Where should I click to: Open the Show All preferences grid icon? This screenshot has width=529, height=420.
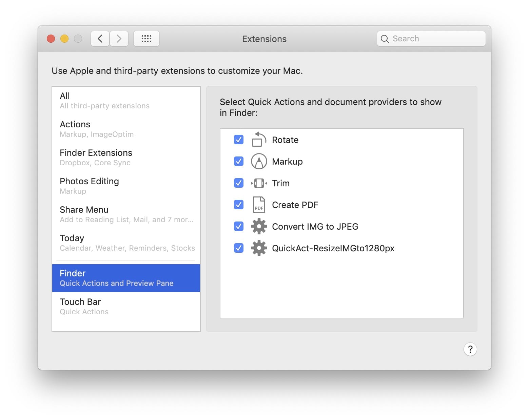146,38
